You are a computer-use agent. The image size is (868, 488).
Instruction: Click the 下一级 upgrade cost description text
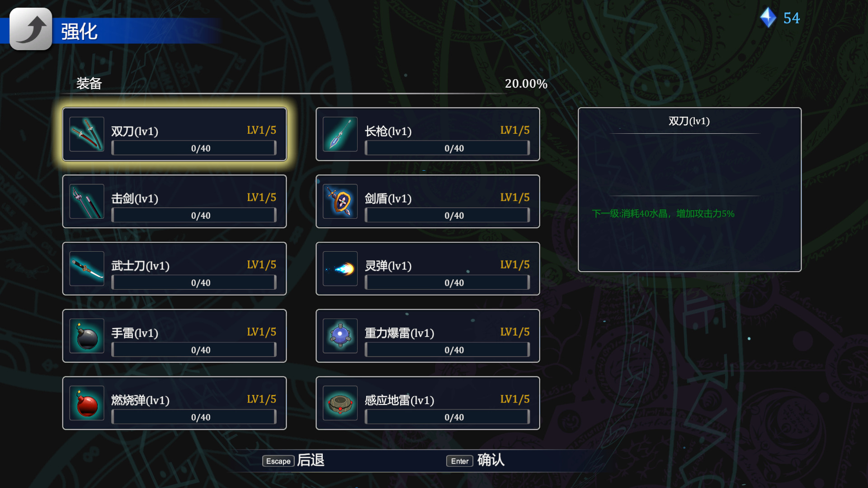coord(663,214)
